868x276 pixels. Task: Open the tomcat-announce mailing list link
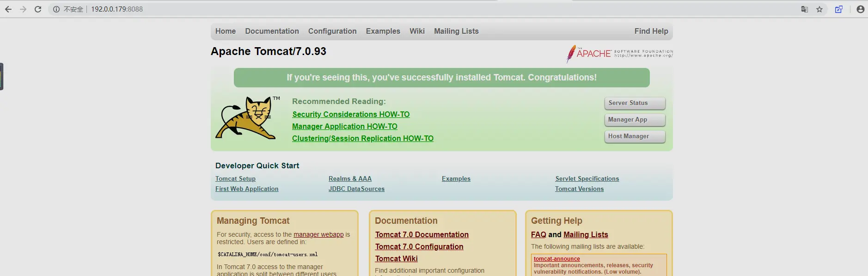coord(556,259)
